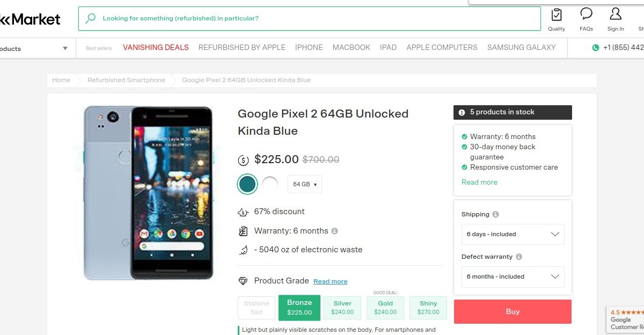Expand the Shipping 6 days dropdown
644x335 pixels.
click(x=513, y=234)
